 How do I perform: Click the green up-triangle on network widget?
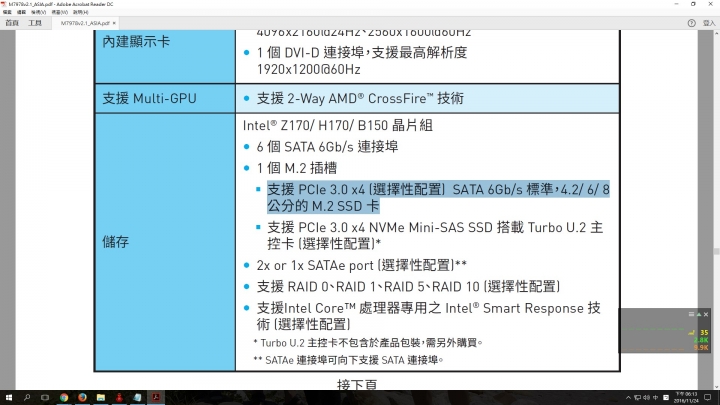coord(699,314)
